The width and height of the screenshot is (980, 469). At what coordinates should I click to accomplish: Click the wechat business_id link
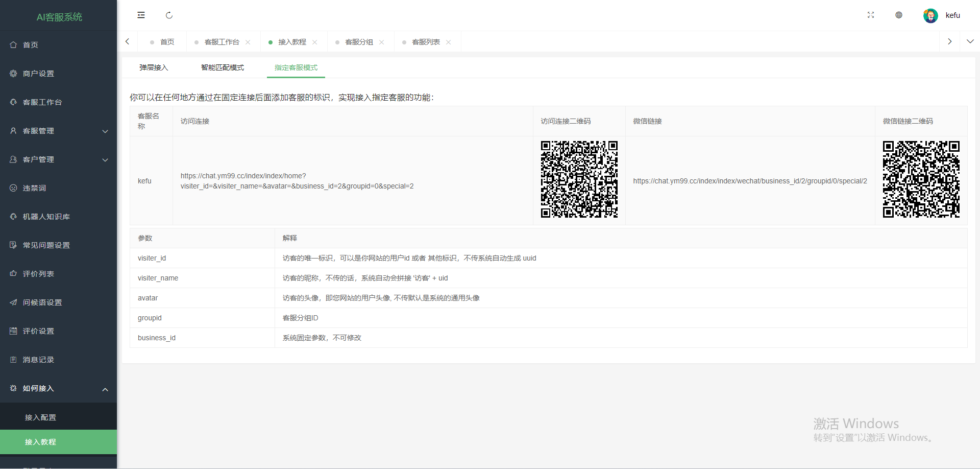[750, 181]
